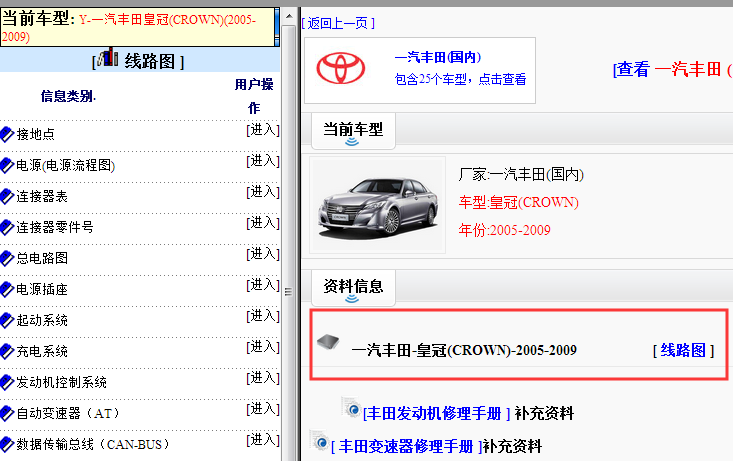
Task: Open 丰田变速器修理手册 link
Action: tap(406, 447)
